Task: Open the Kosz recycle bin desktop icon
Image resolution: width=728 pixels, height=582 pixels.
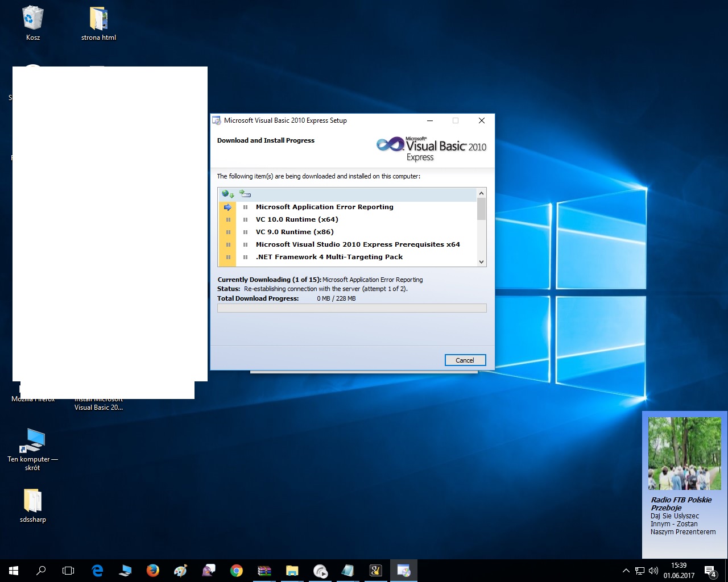Action: point(33,23)
